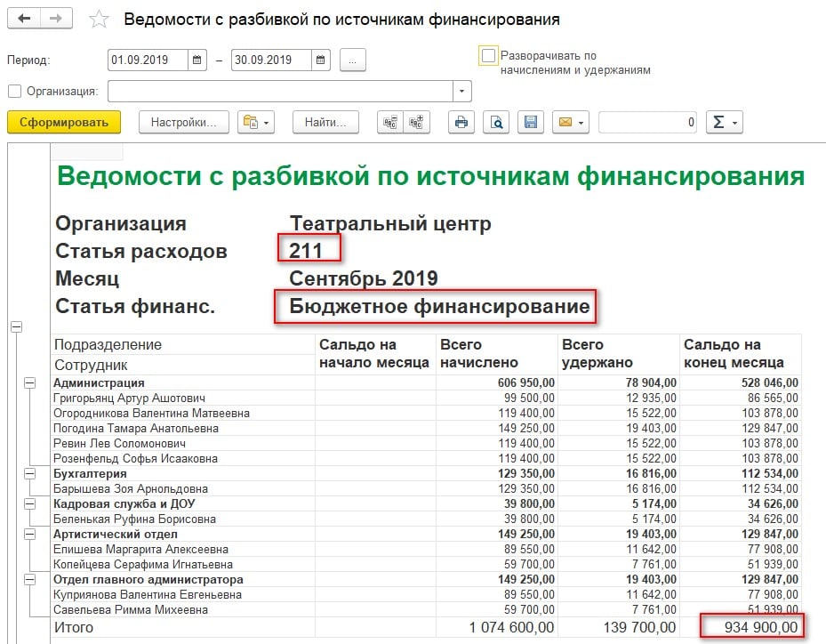Select the Бухгалтерия row label
Screen dimensions: 826x644
click(90, 474)
